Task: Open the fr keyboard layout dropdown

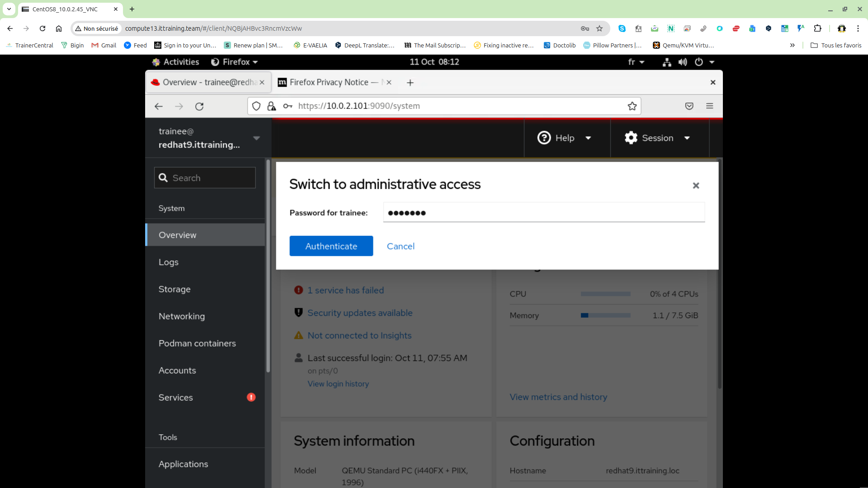Action: pyautogui.click(x=636, y=62)
